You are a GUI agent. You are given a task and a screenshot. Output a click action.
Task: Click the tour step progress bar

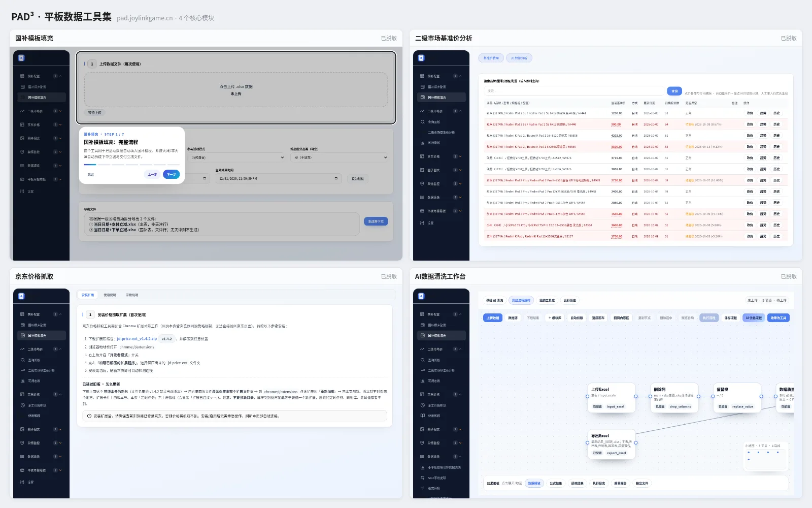click(x=131, y=165)
